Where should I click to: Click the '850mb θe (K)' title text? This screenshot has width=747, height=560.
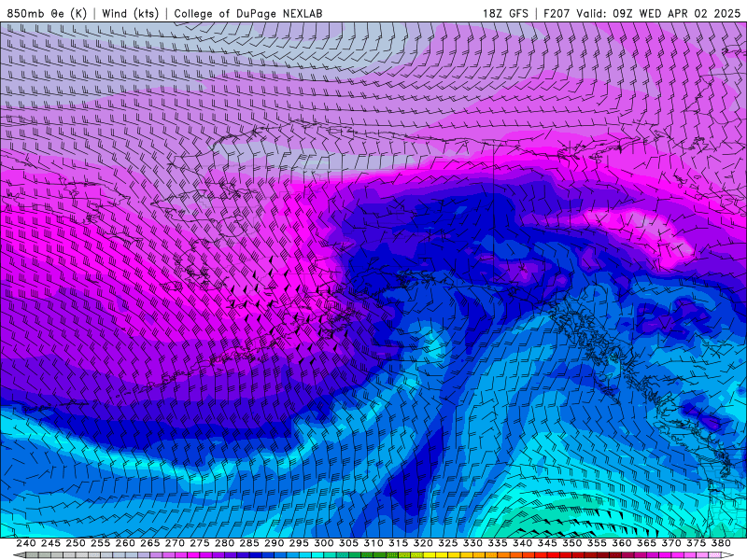[47, 13]
